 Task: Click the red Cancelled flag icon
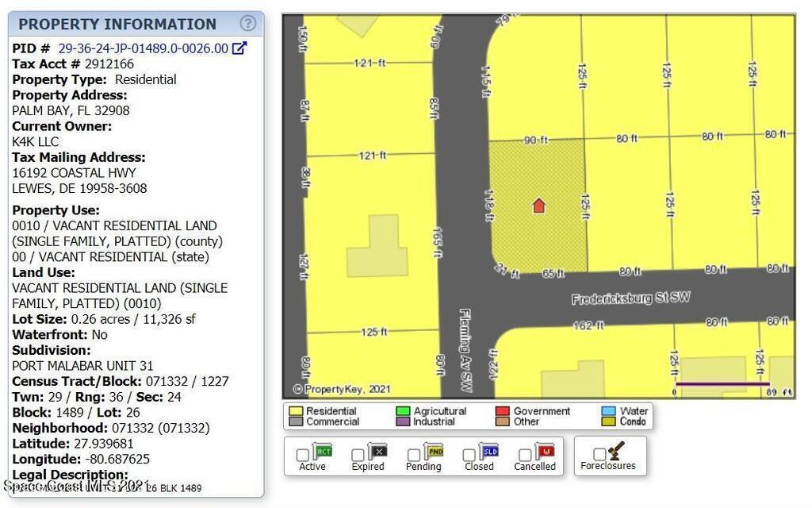[x=545, y=452]
